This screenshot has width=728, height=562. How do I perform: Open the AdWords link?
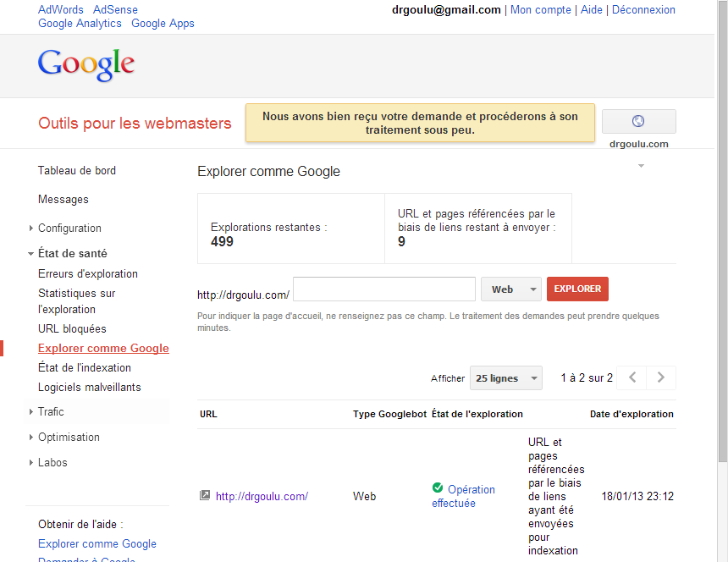(x=61, y=10)
